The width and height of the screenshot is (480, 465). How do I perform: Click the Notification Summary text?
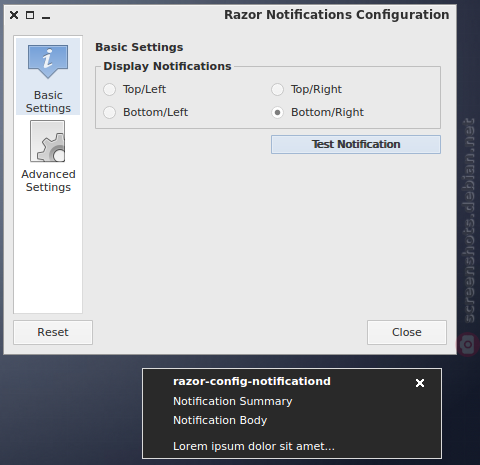point(233,401)
